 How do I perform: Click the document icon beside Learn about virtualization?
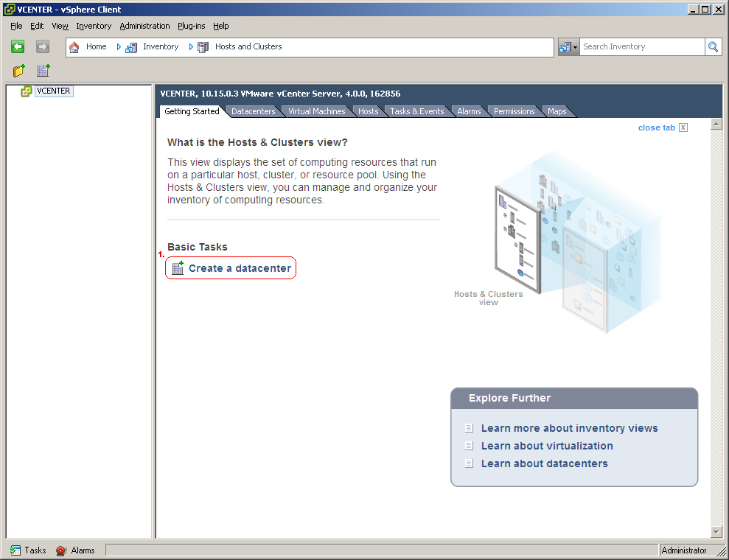(x=469, y=446)
